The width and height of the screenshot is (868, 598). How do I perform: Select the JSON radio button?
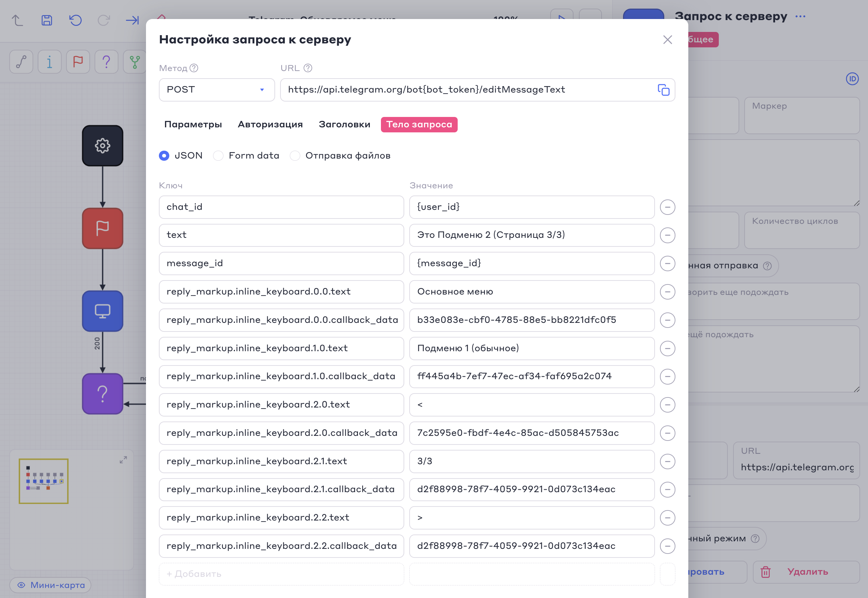click(164, 155)
